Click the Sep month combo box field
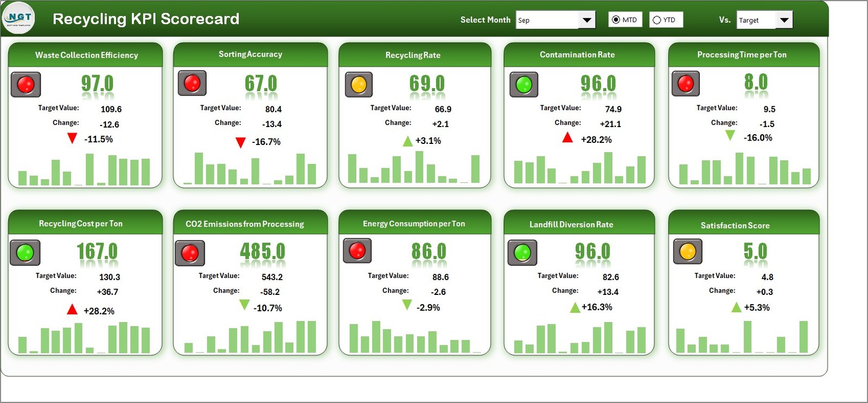This screenshot has height=403, width=868. click(546, 20)
